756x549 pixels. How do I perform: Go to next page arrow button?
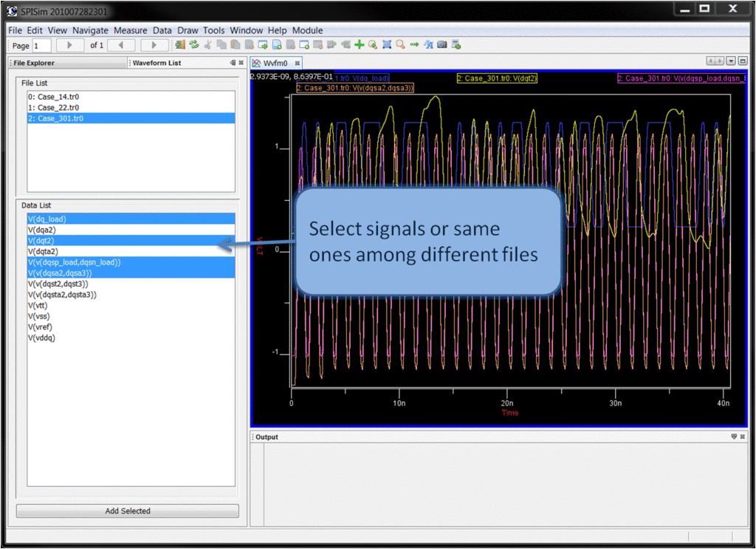(x=154, y=45)
